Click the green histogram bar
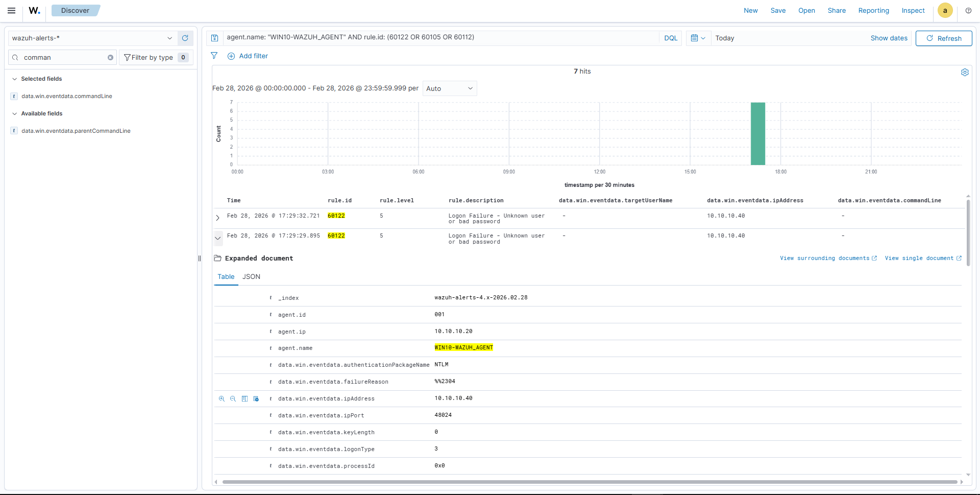 pyautogui.click(x=757, y=134)
